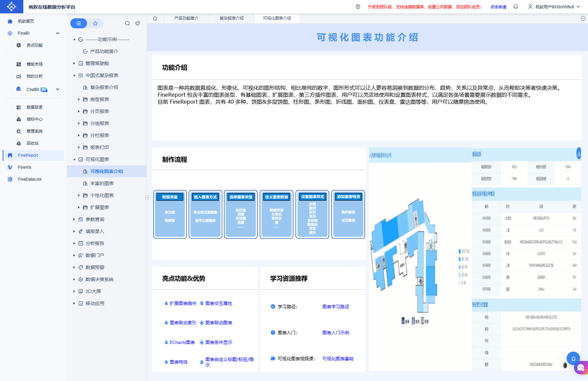Click the alarm bell floating button
588x381 pixels.
point(573,359)
